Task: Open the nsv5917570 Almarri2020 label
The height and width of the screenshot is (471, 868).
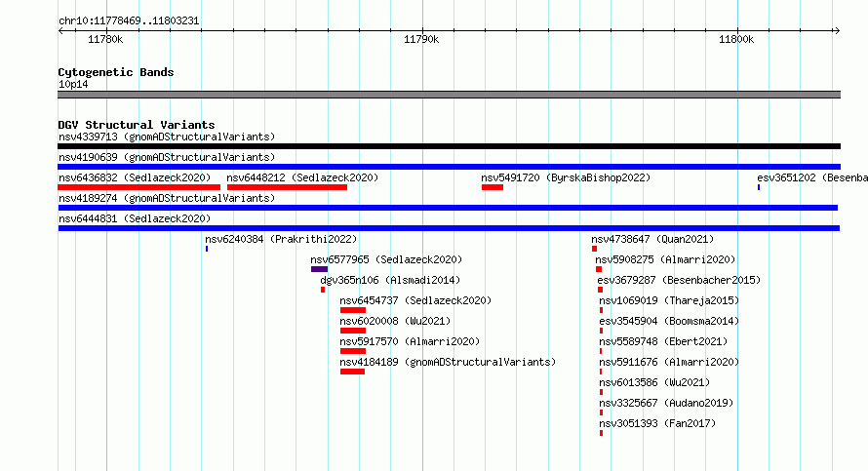Action: pyautogui.click(x=410, y=341)
